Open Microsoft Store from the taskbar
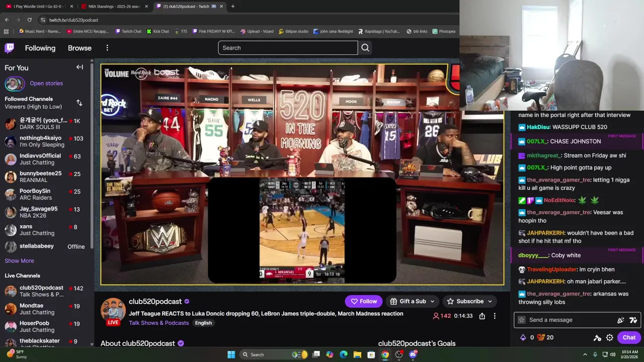 click(x=371, y=354)
